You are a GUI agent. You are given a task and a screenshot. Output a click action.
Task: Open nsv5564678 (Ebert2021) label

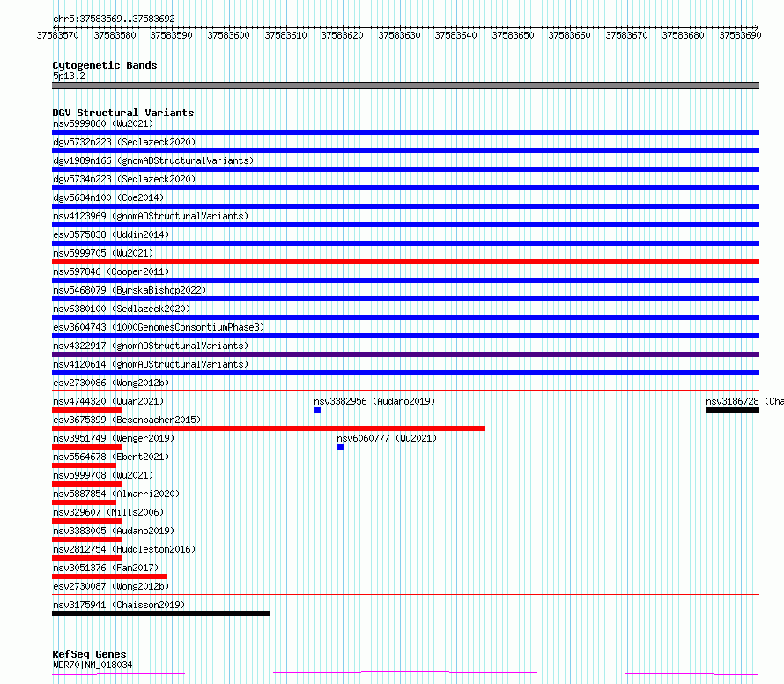coord(111,457)
